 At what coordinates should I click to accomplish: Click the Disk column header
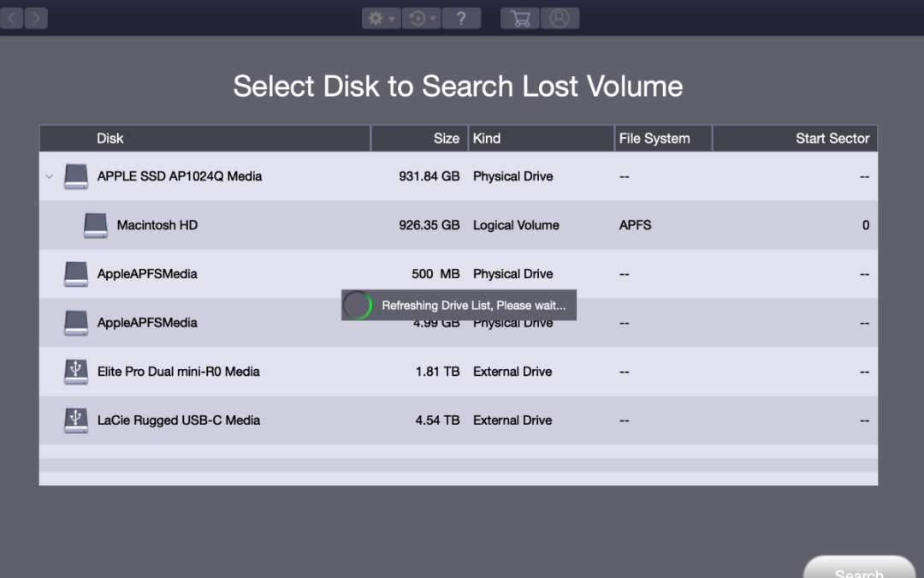110,138
